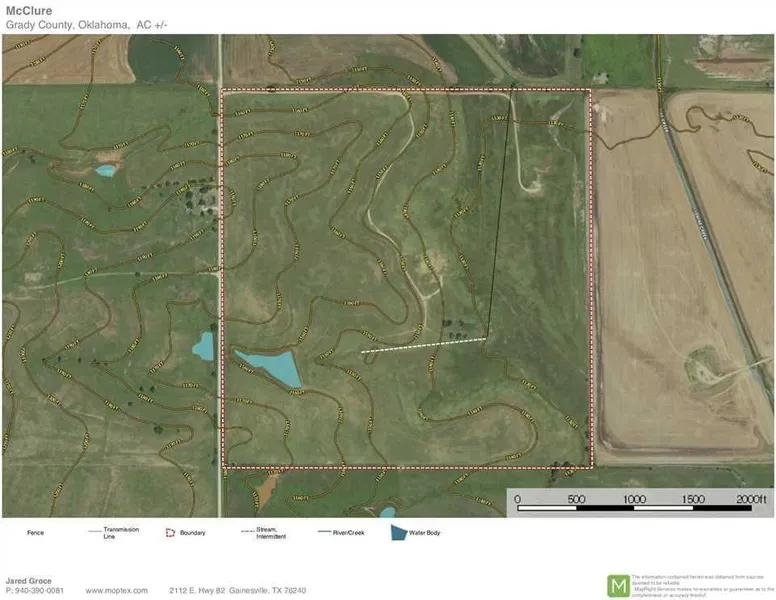Viewport: 776px width, 600px height.
Task: Click the small pond in upper-left field
Action: click(x=105, y=170)
